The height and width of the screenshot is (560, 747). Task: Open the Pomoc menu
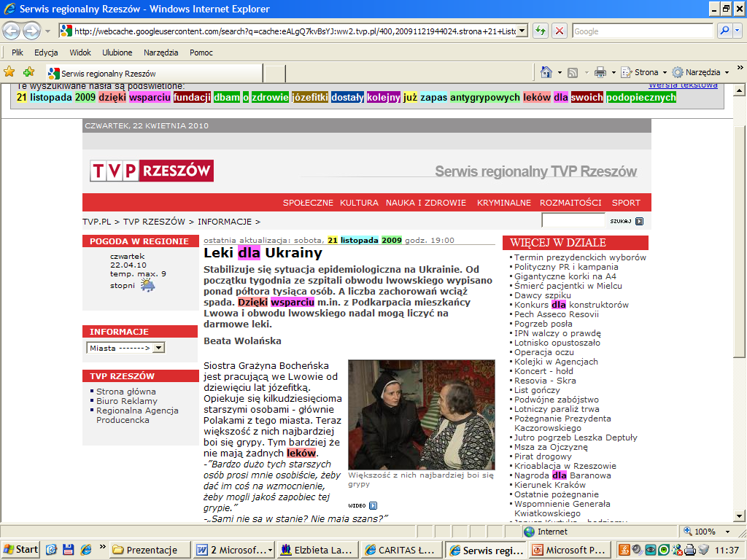tap(201, 52)
